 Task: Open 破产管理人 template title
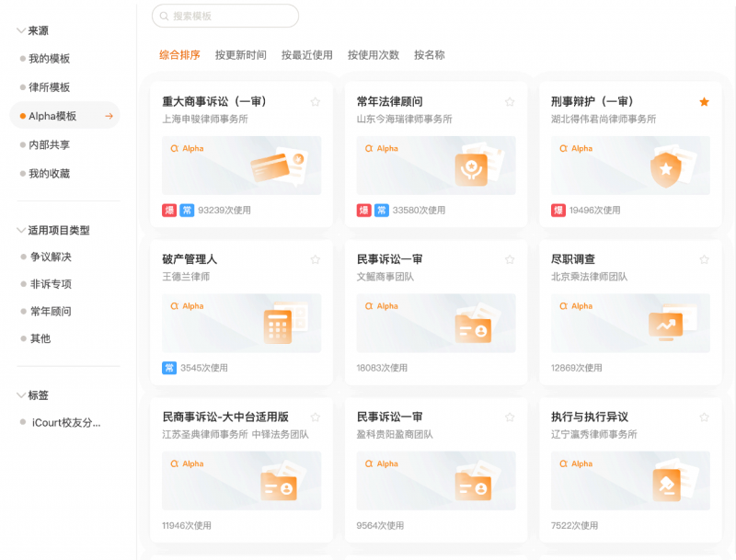[x=190, y=259]
